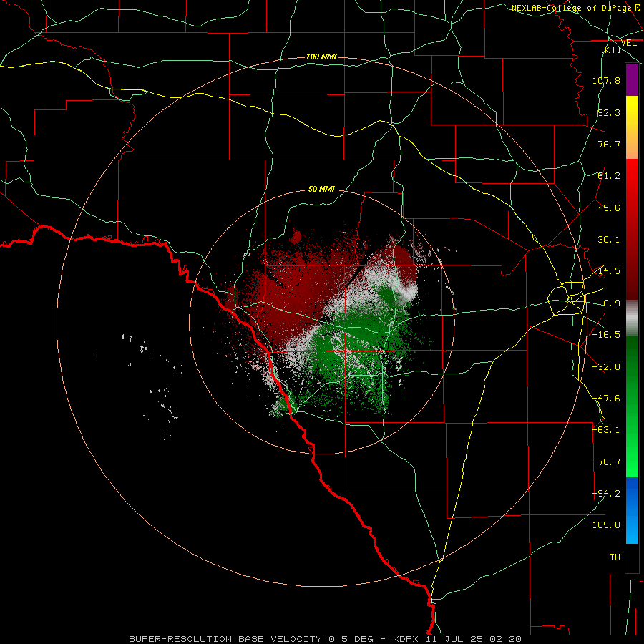644x644 pixels.
Task: Click the "76.7" scale value
Action: pyautogui.click(x=609, y=144)
